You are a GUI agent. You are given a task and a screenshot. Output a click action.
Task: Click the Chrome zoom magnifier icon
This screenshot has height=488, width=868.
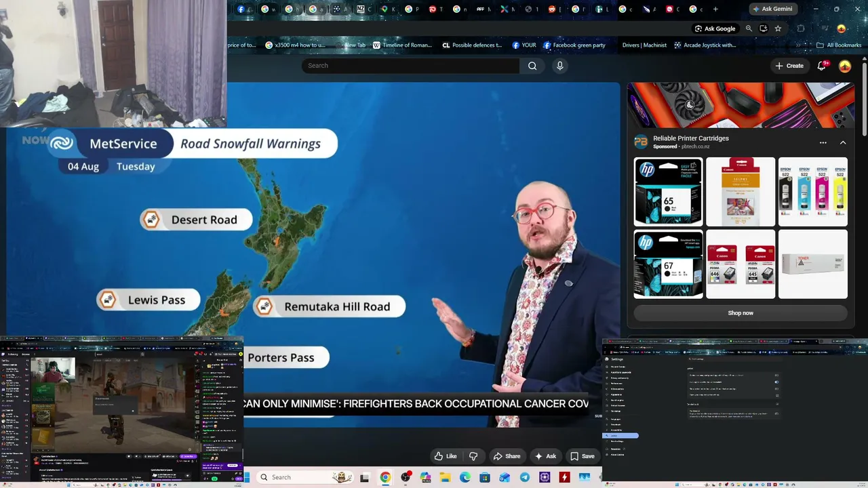coord(749,28)
